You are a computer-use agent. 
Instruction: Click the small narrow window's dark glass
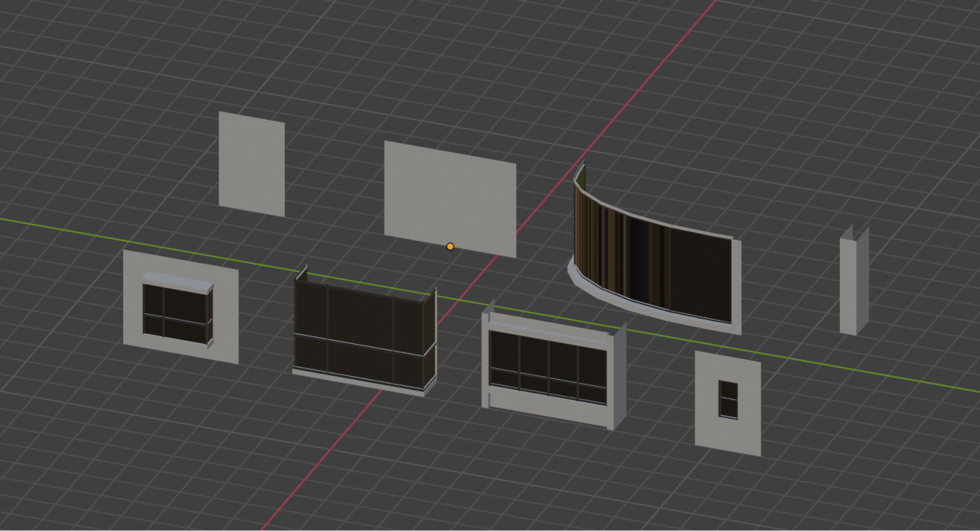click(728, 390)
